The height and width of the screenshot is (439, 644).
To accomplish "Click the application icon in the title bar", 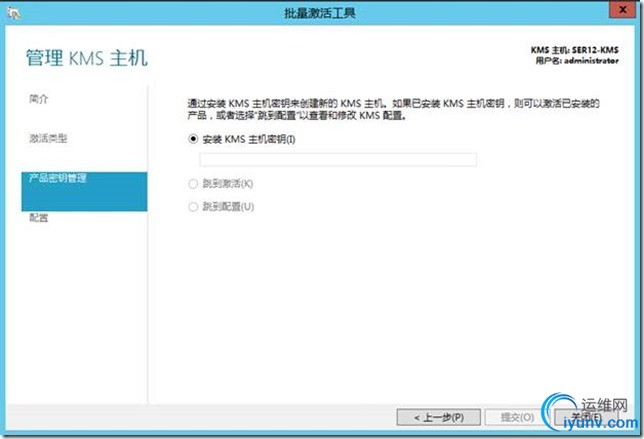I will (14, 13).
